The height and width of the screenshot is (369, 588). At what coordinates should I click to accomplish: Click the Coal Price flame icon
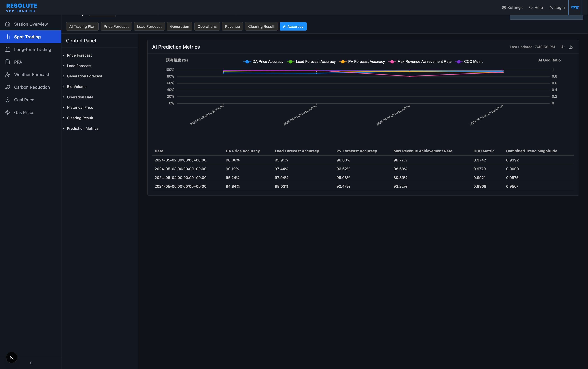click(8, 100)
